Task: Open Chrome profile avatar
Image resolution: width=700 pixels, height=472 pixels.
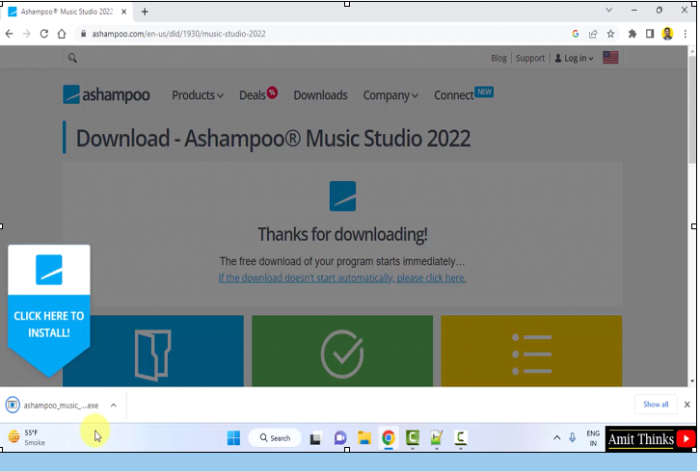Action: (x=667, y=34)
